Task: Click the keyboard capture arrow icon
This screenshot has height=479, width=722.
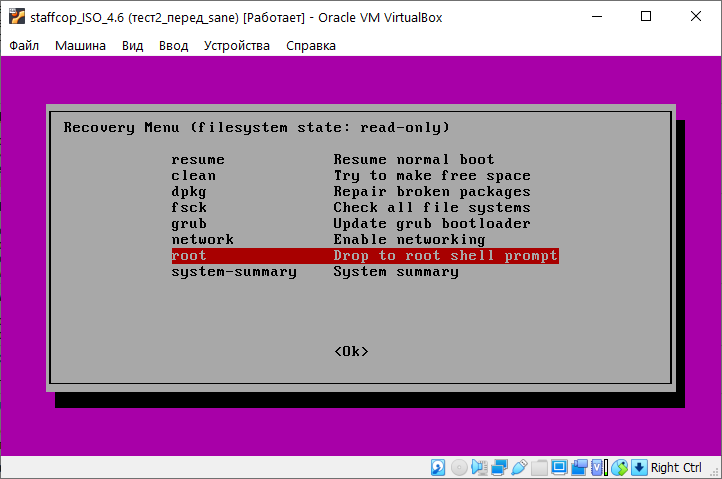Action: click(x=638, y=467)
